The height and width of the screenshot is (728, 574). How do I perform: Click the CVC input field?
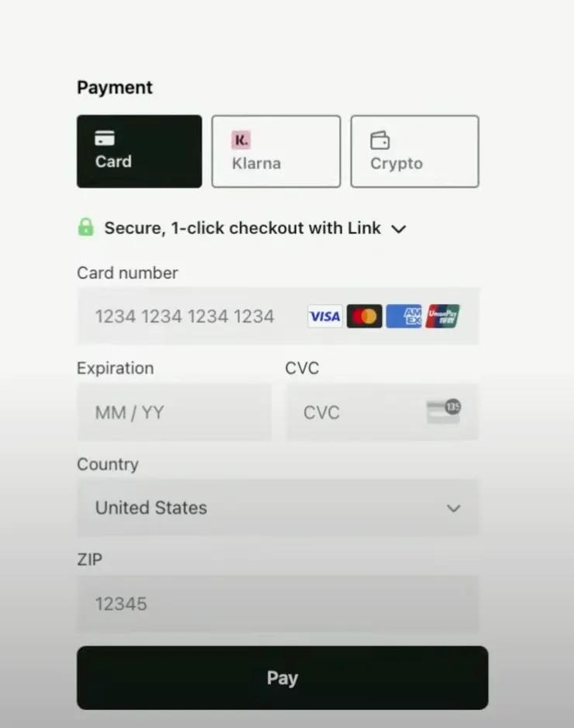tap(382, 412)
